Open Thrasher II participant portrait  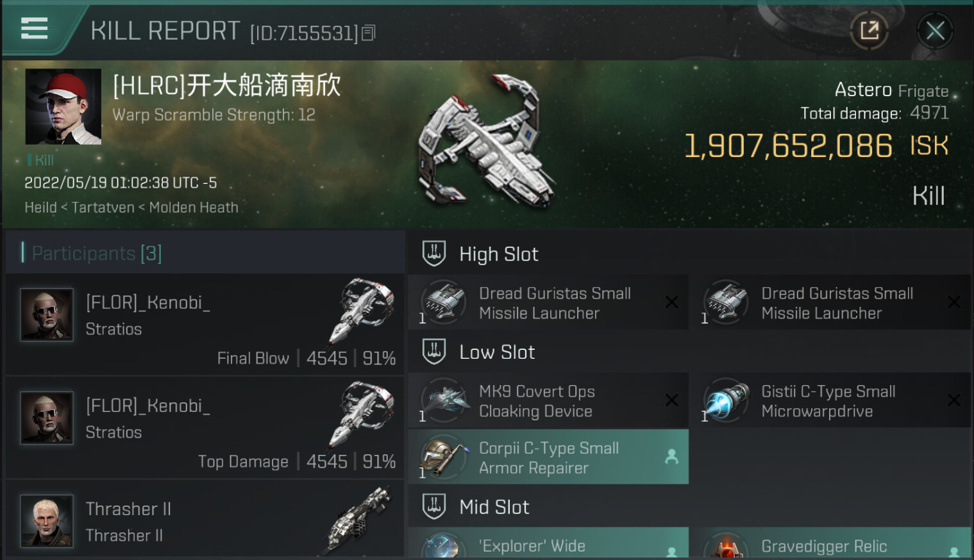(47, 520)
